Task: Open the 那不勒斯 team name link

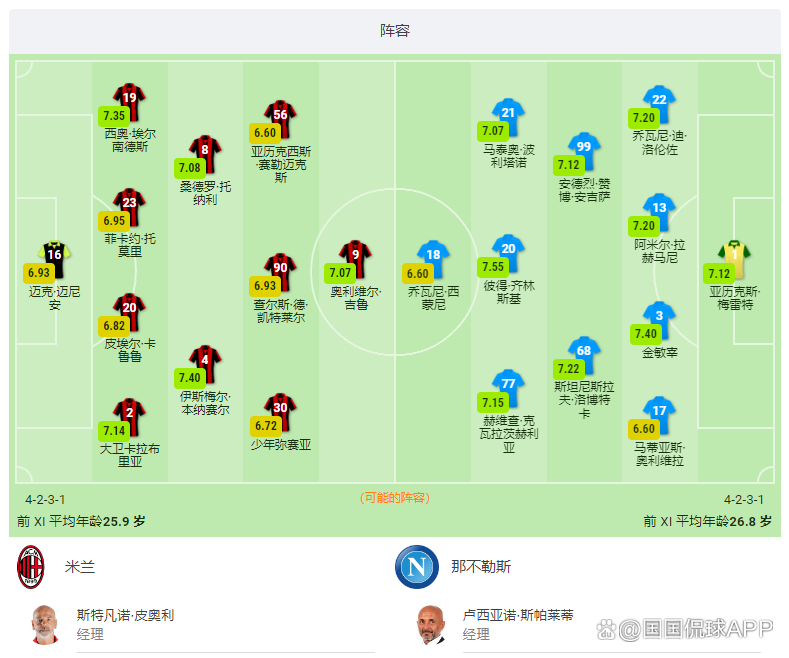Action: pos(481,567)
